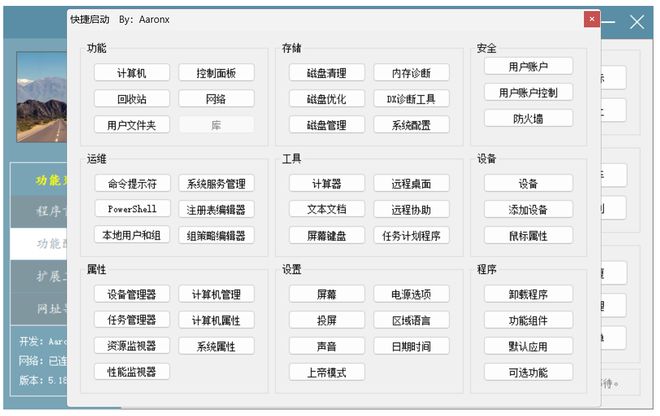
Task: Click the 声音 settings button
Action: (327, 346)
